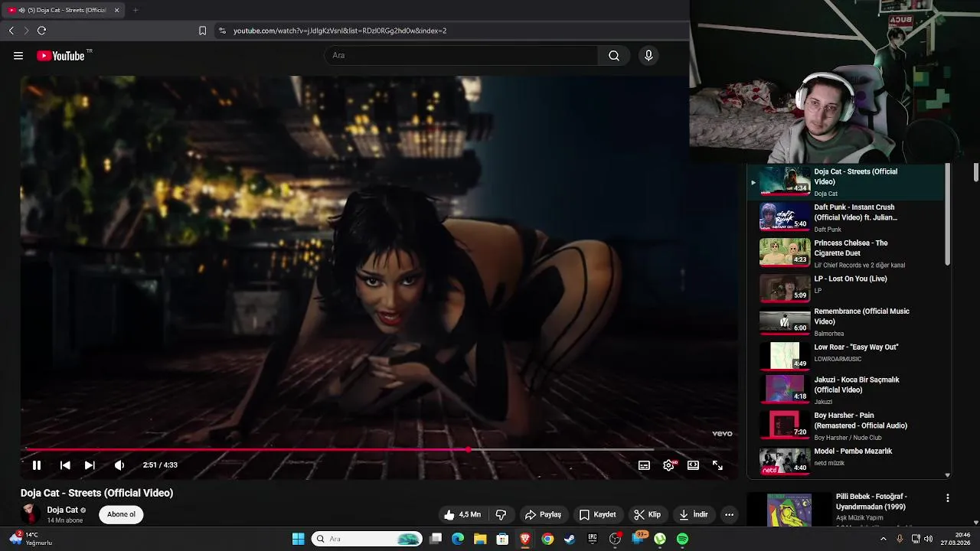Subscribe with the Abone ol button

tap(121, 514)
